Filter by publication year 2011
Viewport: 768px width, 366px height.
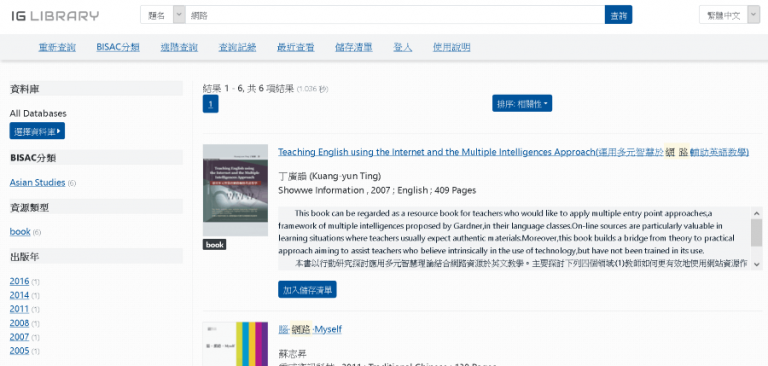pos(20,309)
